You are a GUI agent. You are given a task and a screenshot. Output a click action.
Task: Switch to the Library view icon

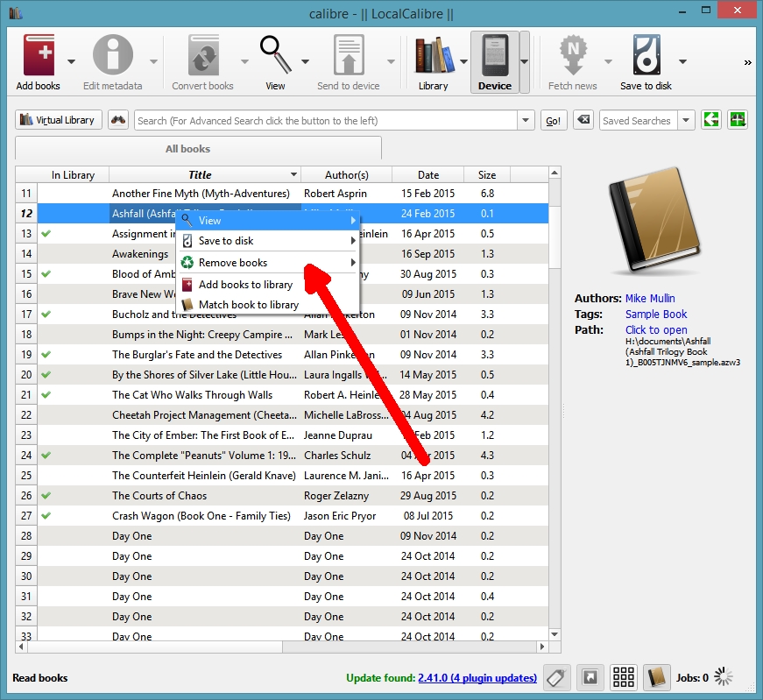point(433,55)
